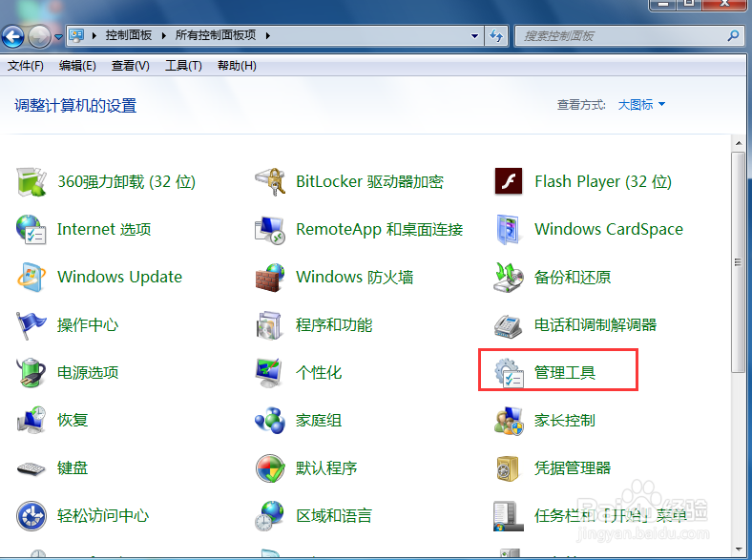Open the Windows Update icon
The height and width of the screenshot is (560, 752).
31,277
